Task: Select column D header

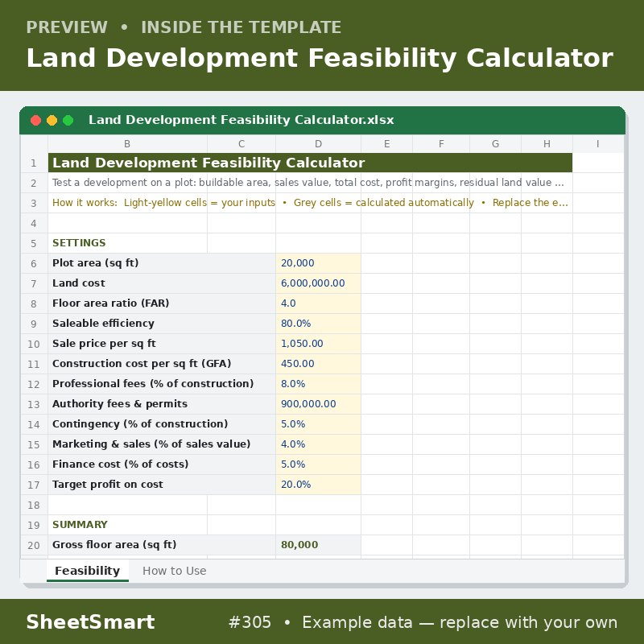Action: click(318, 144)
